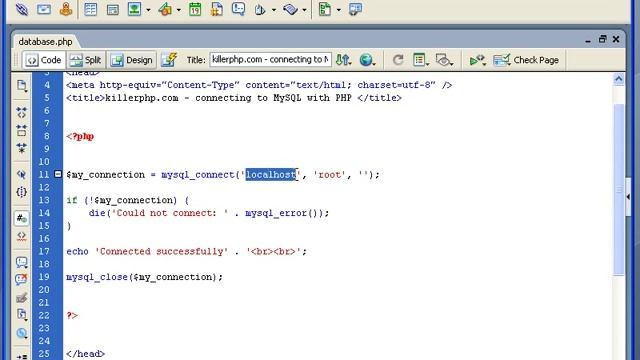This screenshot has height=360, width=640.
Task: Click the Collapse Full Tag icon
Action: pyautogui.click(x=22, y=112)
